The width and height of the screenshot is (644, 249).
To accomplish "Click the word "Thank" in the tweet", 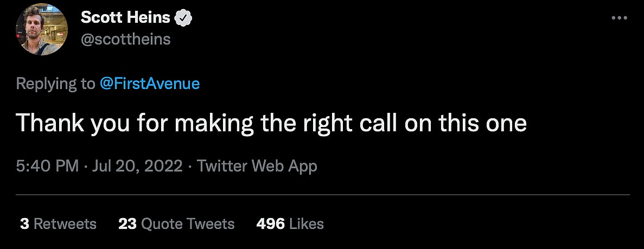I will (49, 124).
